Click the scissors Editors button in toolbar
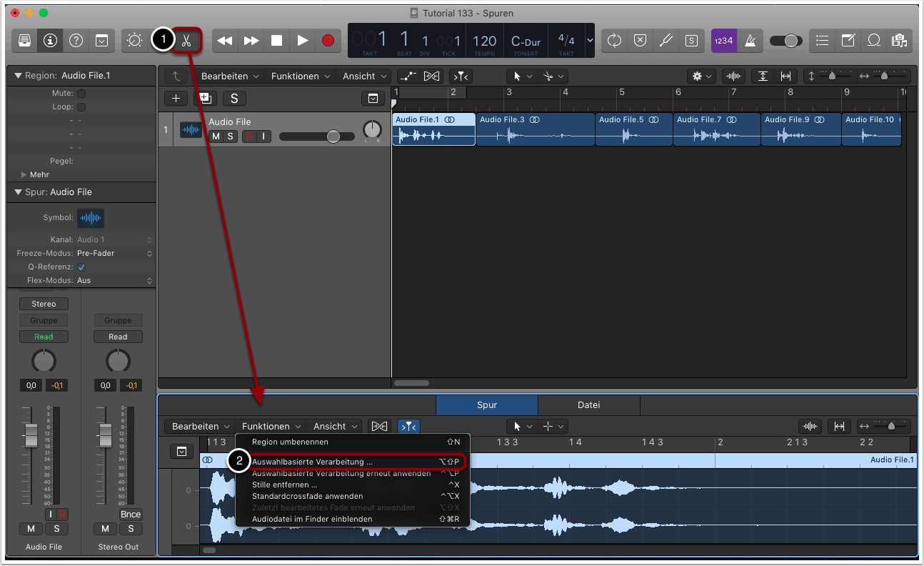This screenshot has width=924, height=566. (186, 41)
